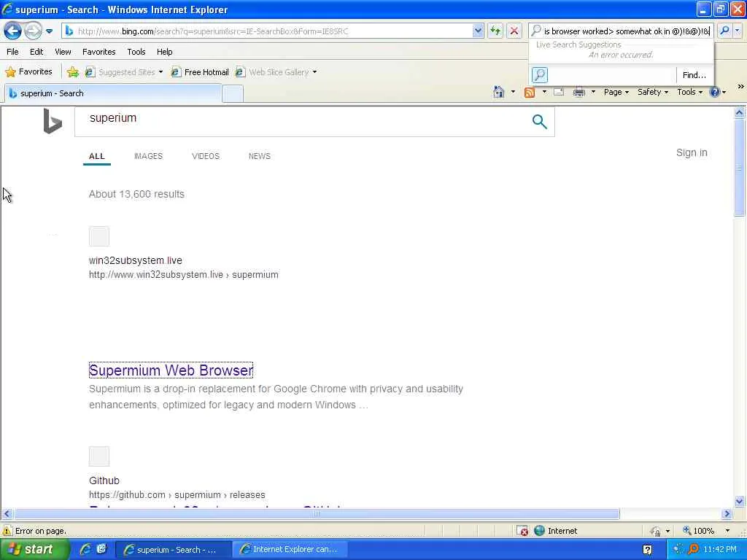The image size is (747, 560).
Task: Open the Windows start button
Action: [34, 550]
